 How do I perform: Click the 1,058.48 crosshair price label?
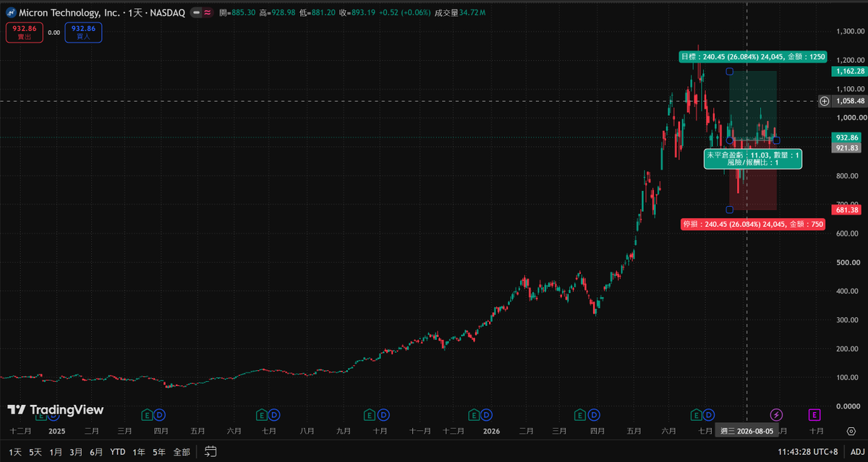tap(849, 101)
